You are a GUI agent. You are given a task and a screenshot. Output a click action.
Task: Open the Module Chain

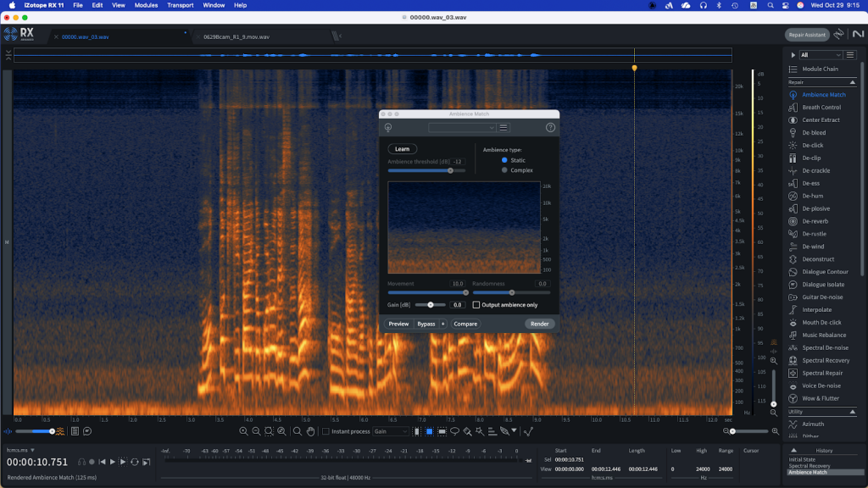tap(820, 69)
